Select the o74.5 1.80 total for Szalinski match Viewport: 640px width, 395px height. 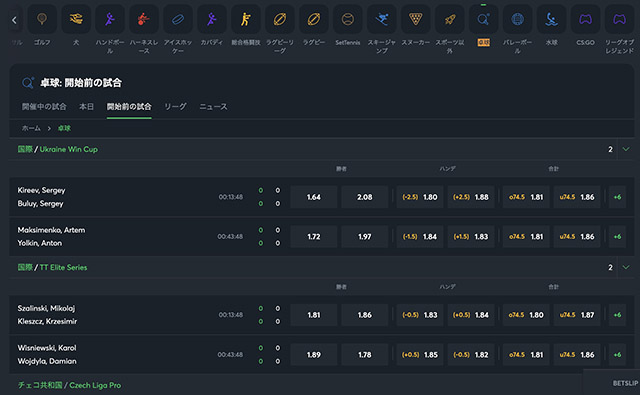coord(526,315)
